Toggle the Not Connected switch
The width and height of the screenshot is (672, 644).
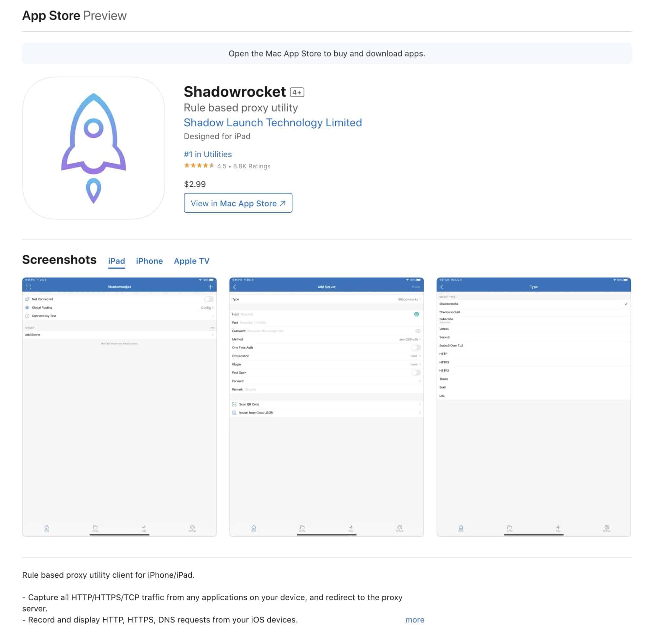coord(208,299)
